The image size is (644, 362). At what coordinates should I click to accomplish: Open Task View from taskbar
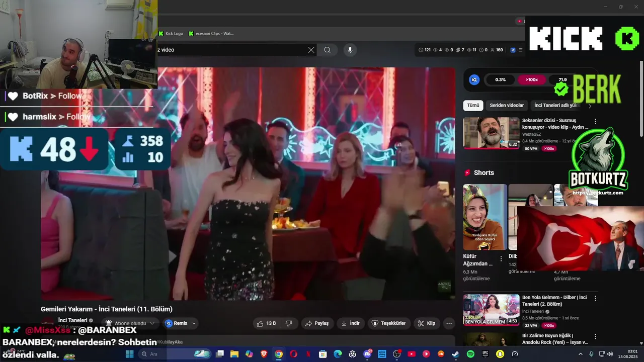tap(220, 354)
